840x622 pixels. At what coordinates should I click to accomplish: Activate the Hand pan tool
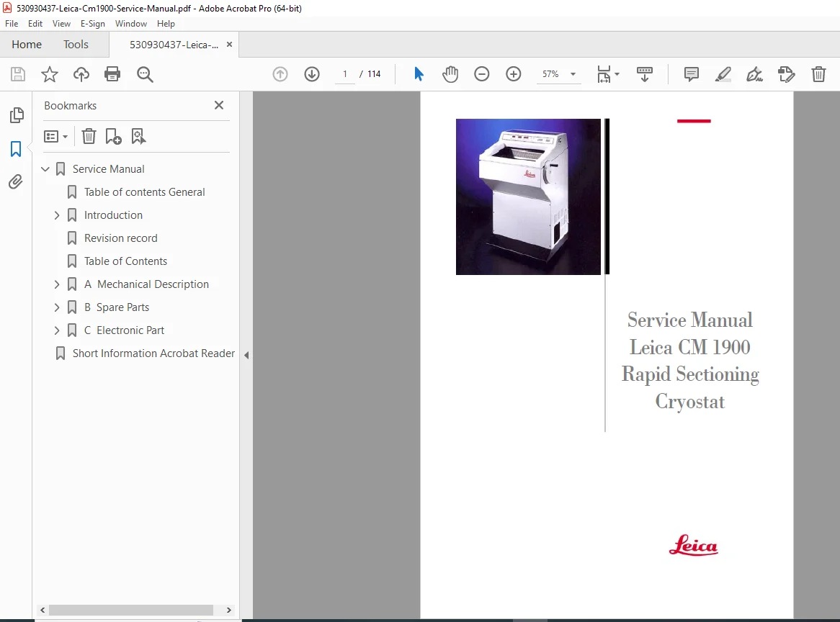tap(450, 74)
